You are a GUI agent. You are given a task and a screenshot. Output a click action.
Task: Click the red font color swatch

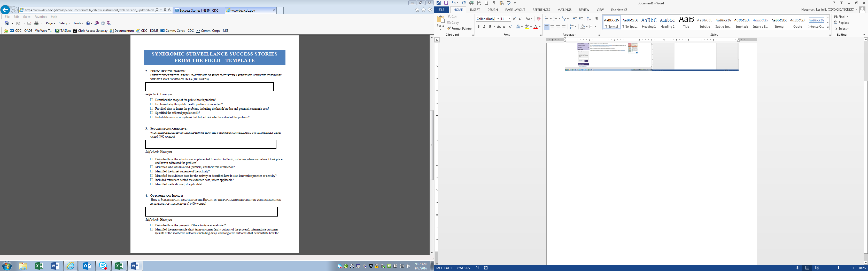[x=536, y=27]
